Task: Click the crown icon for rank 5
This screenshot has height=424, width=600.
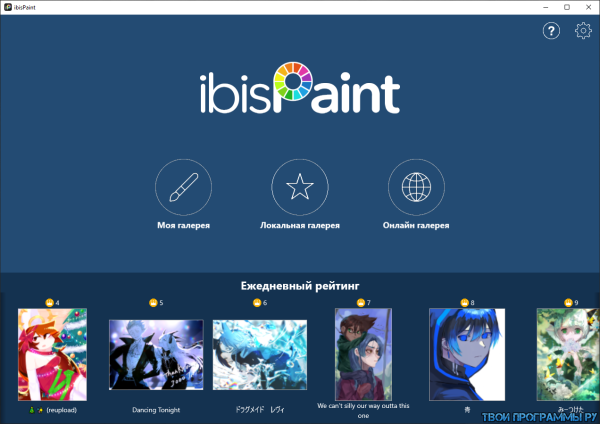Action: (153, 303)
